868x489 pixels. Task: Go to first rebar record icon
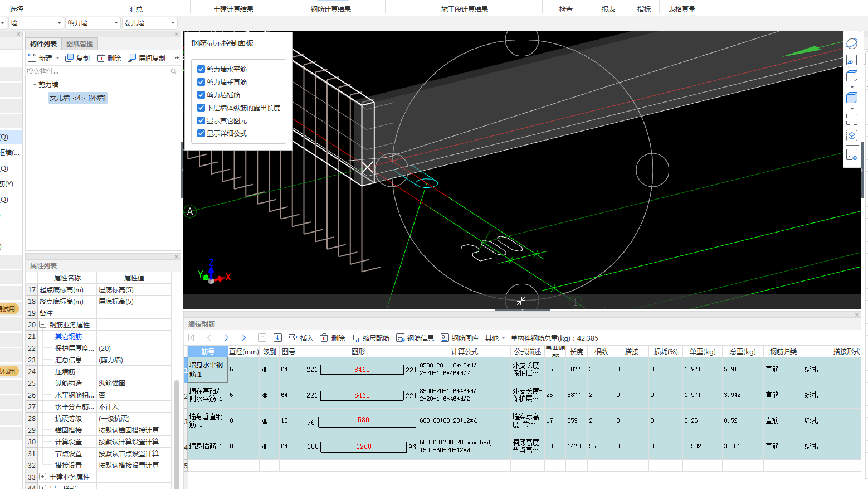coord(192,338)
